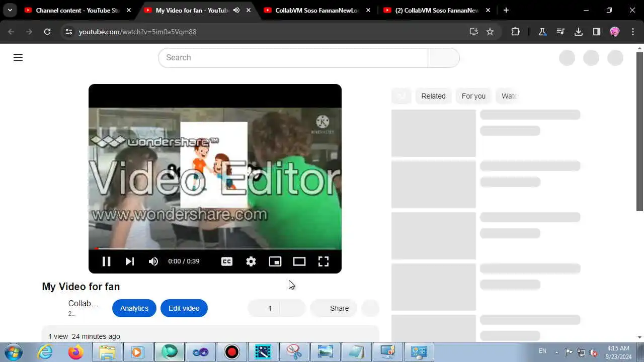Enable miniplayer mode
644x362 pixels.
pos(275,261)
